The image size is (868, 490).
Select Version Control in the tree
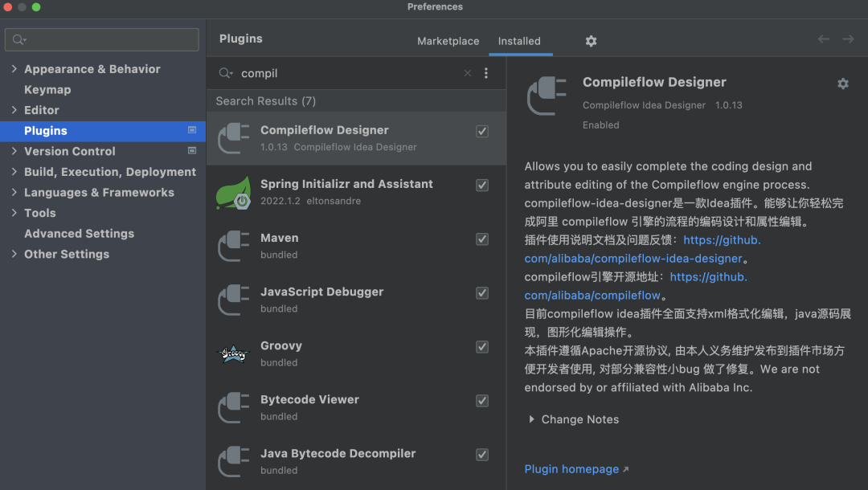pyautogui.click(x=70, y=151)
